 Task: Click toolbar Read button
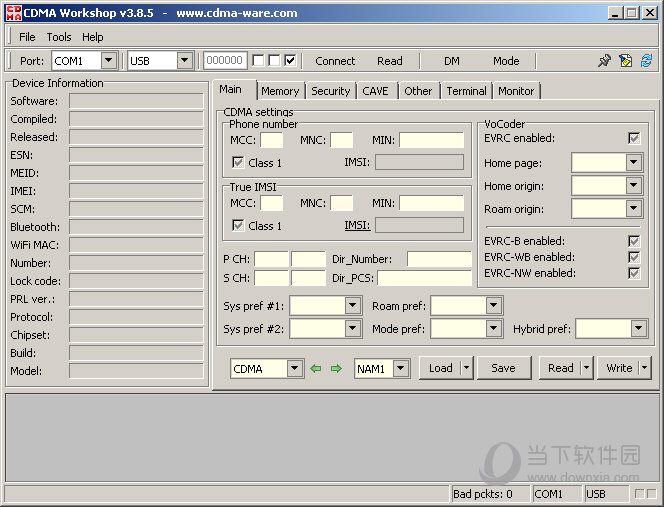(x=390, y=61)
